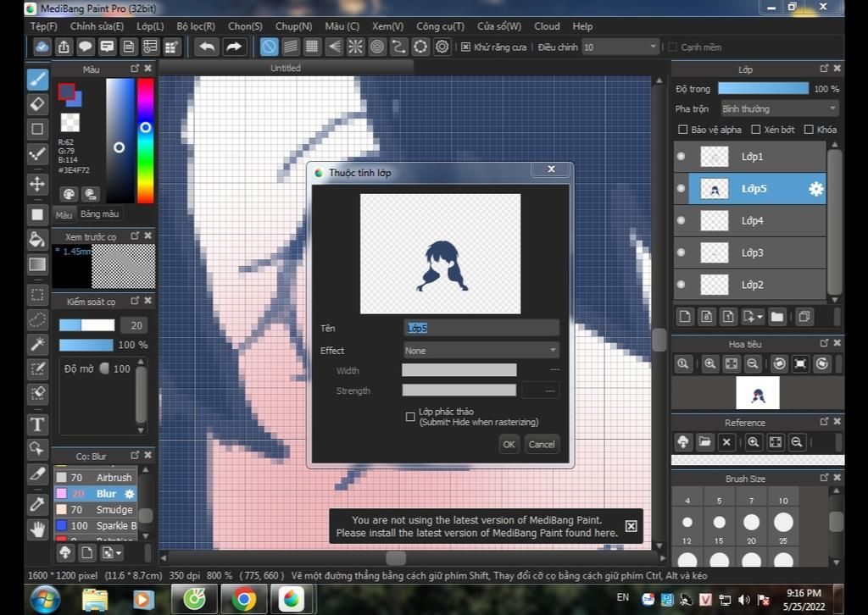Viewport: 868px width, 615px height.
Task: Click the Undo arrow in the toolbar
Action: pyautogui.click(x=207, y=47)
